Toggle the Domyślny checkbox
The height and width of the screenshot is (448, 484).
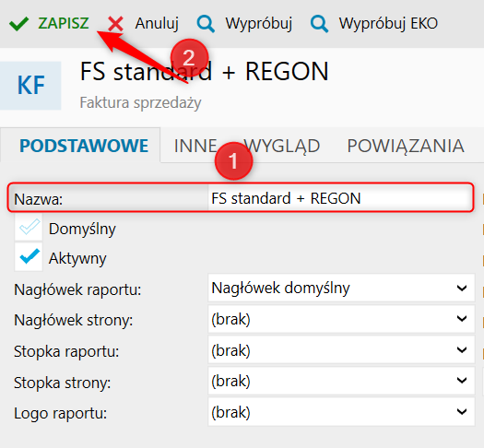tap(29, 229)
